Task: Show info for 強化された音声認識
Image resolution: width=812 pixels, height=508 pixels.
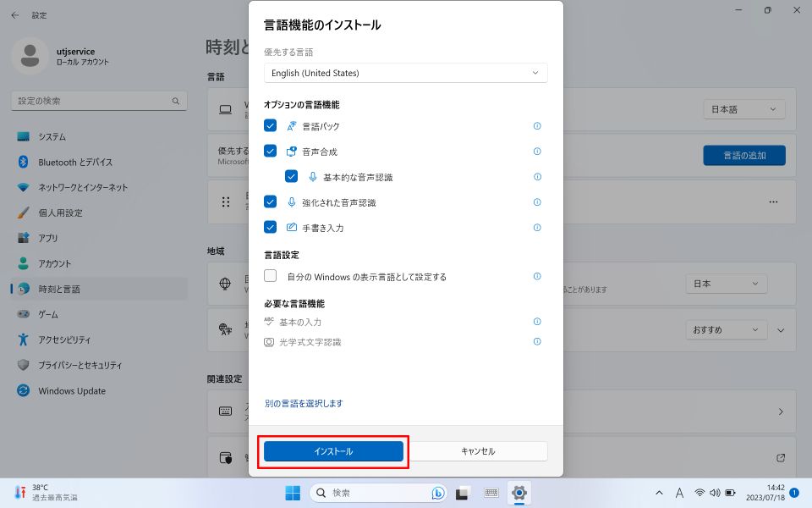Action: click(x=537, y=202)
